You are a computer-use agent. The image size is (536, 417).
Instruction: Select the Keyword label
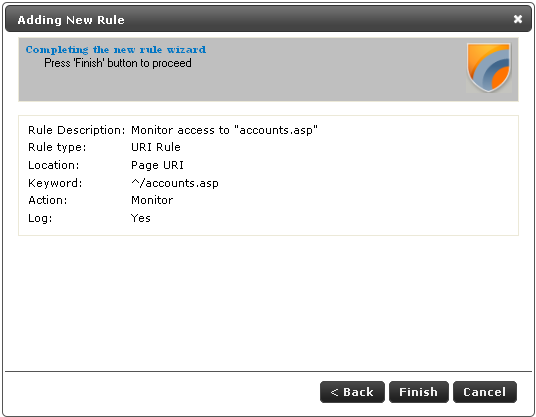(x=55, y=183)
